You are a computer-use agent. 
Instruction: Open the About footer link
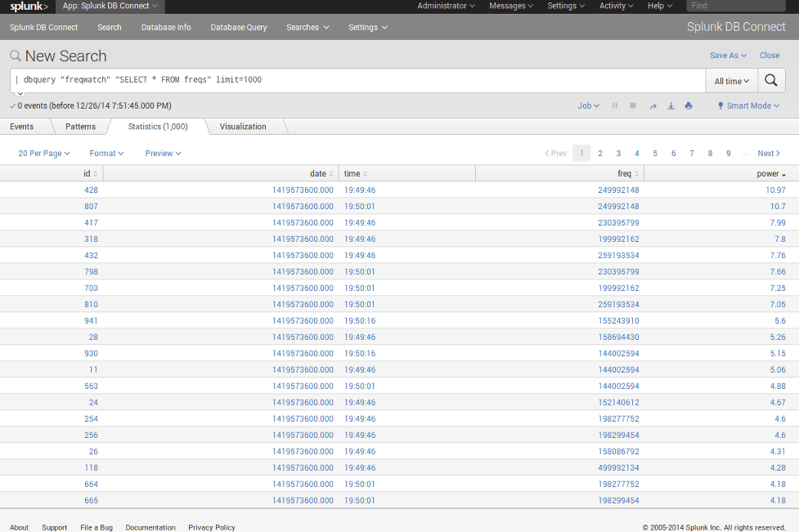click(20, 527)
